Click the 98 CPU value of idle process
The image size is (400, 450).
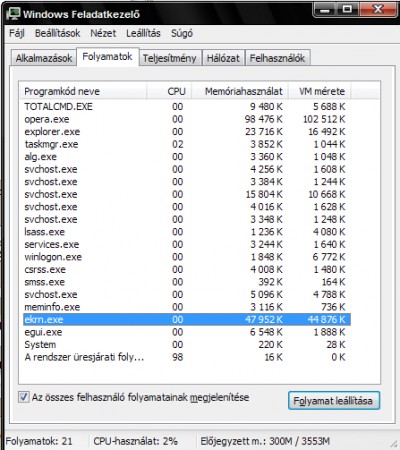[178, 357]
